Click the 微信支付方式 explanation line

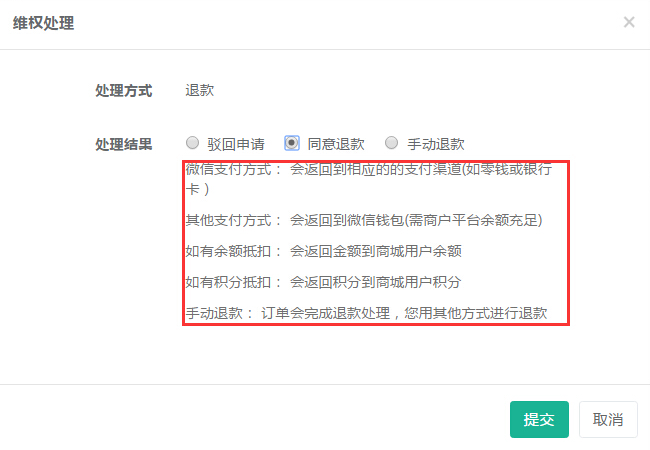(369, 179)
